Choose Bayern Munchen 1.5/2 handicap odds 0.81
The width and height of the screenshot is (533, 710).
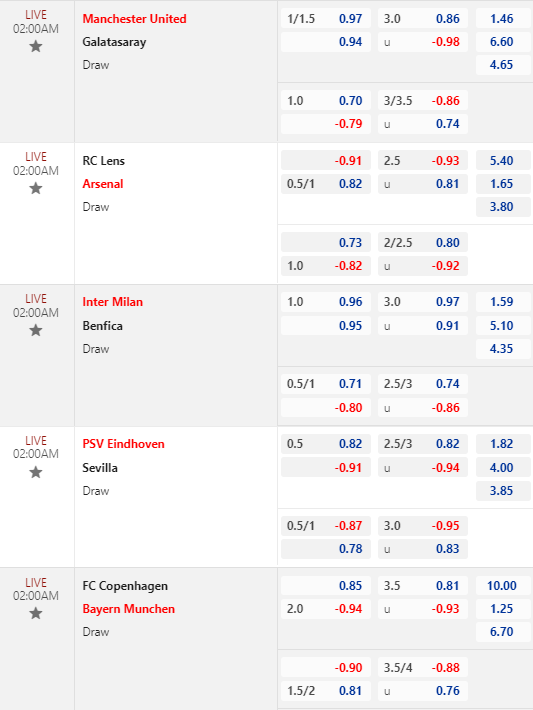326,691
